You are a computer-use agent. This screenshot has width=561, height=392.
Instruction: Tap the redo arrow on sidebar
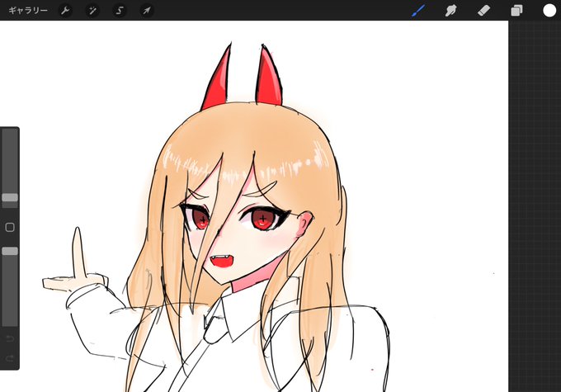coord(10,358)
